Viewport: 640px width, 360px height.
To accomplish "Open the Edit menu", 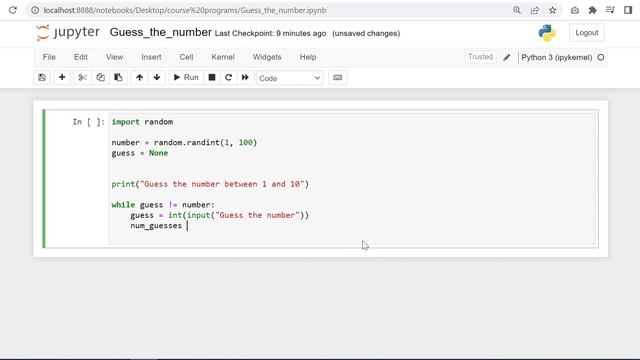I will 81,57.
